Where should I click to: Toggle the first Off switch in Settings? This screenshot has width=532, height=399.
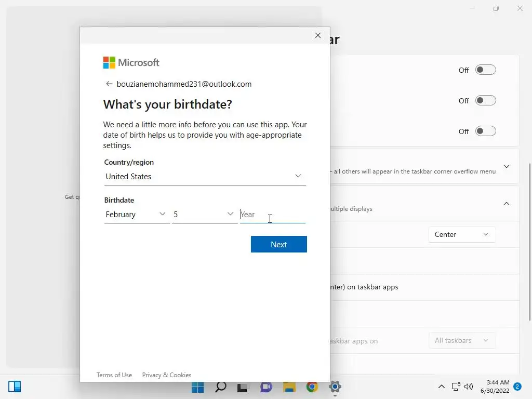(486, 70)
